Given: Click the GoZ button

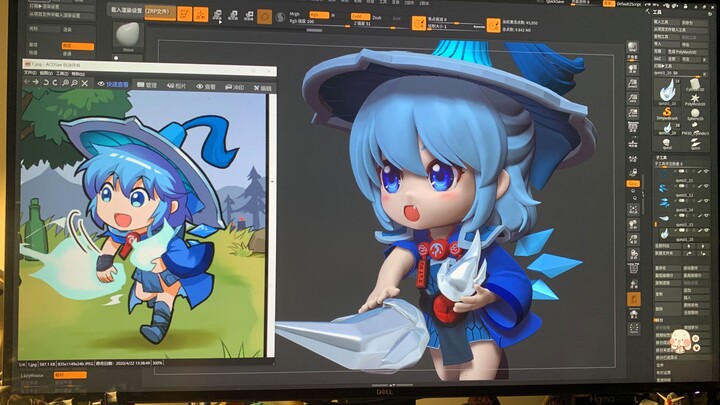Looking at the screenshot, I should [658, 59].
